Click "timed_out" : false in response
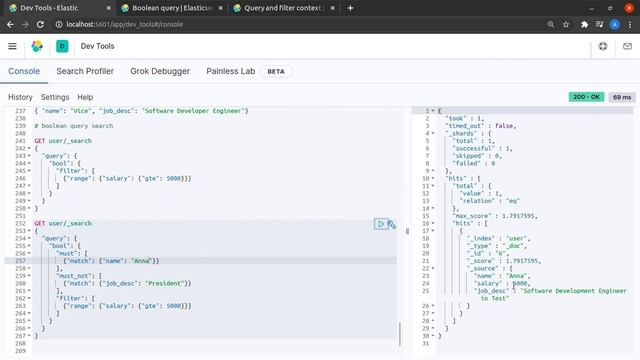The width and height of the screenshot is (640, 360). (480, 126)
